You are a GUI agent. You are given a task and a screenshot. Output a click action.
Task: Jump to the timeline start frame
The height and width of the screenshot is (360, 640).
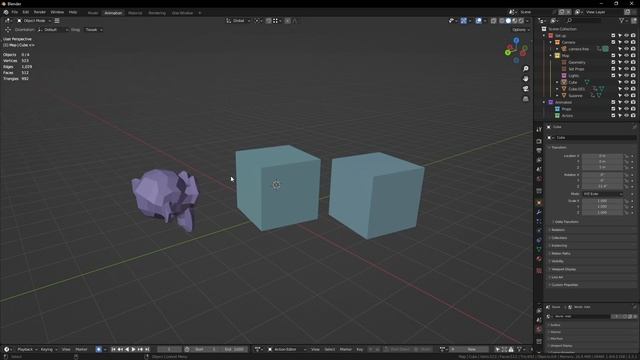113,349
